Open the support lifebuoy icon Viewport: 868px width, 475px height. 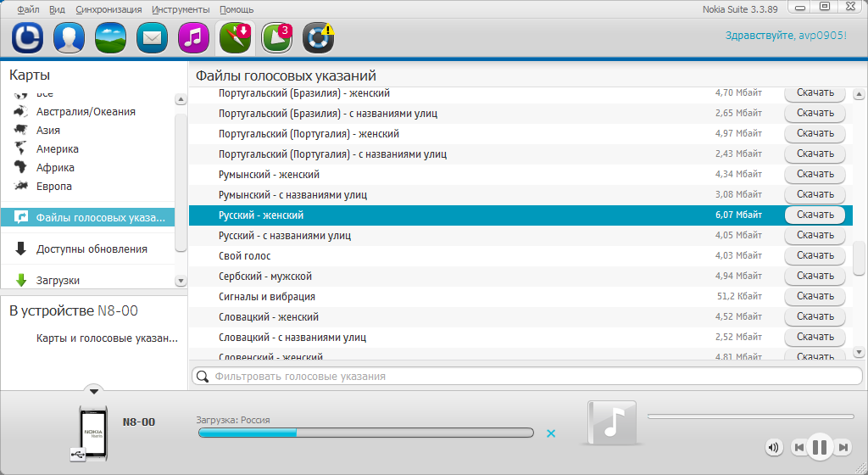coord(318,38)
